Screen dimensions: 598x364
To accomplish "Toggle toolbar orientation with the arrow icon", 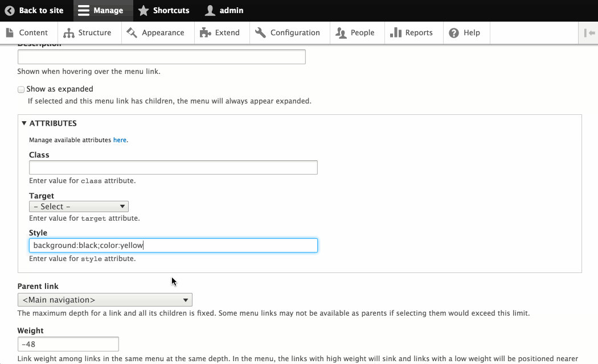I will click(x=588, y=33).
